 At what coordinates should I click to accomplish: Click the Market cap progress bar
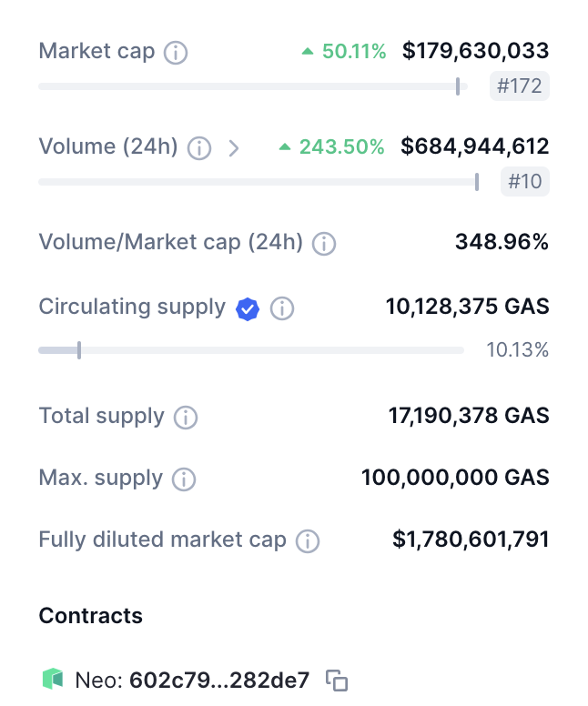click(x=252, y=86)
